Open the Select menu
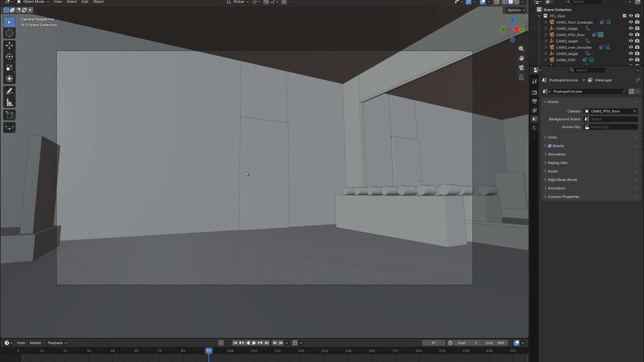Screen dimensions: 644x362 coord(71,2)
